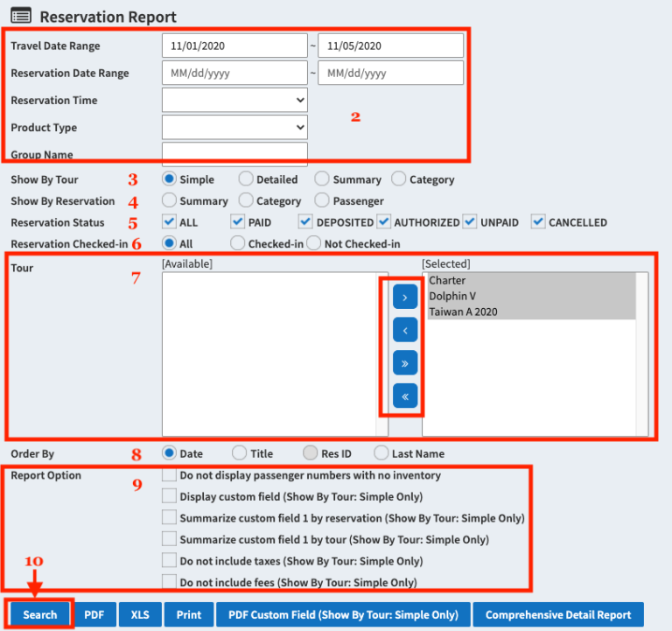Screen dimensions: 672x631
Task: Click the Reservation Report list icon
Action: [x=22, y=17]
